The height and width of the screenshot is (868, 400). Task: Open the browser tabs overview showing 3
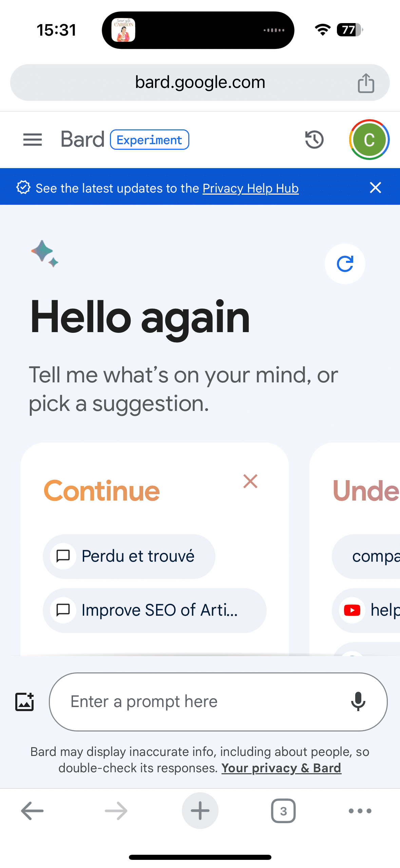283,811
